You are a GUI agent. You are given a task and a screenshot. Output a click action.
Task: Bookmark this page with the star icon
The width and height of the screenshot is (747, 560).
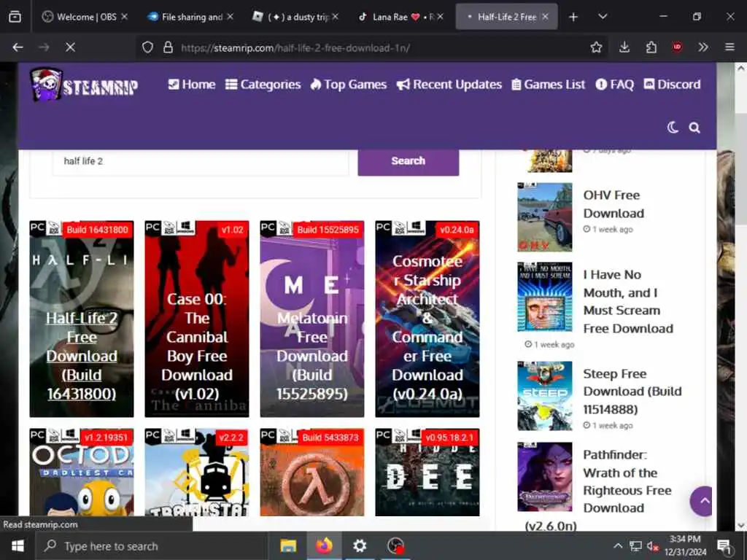[x=596, y=47]
